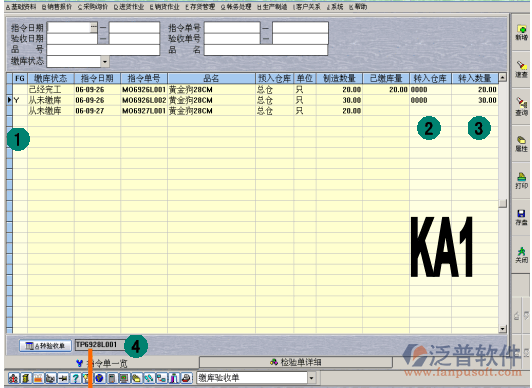Click the 关闭 close button in sidebar
Image resolution: width=532 pixels, height=388 pixels.
[521, 255]
